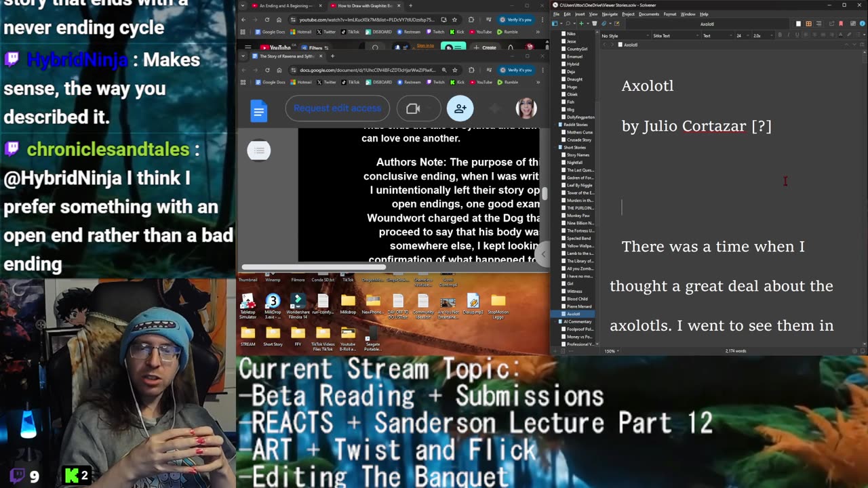Screen dimensions: 868x488
Task: Click the Scrivener search magnifier icon
Action: tap(568, 24)
